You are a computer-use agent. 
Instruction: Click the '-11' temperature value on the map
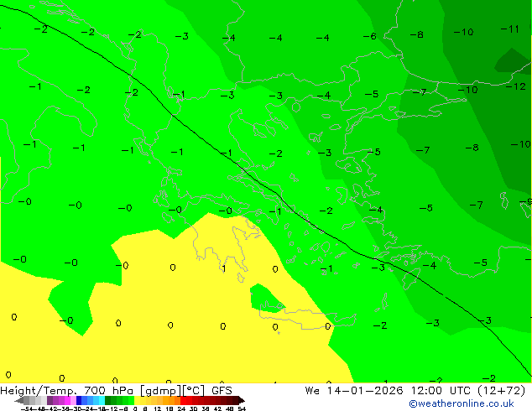click(510, 29)
